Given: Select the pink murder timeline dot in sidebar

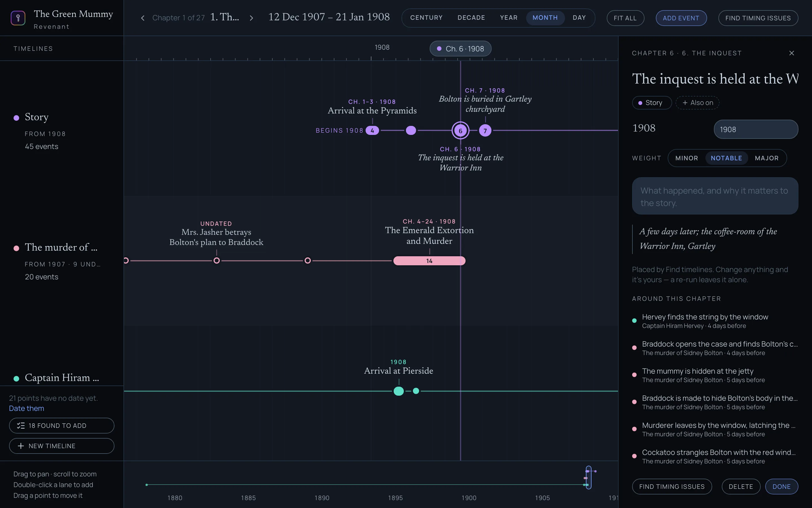Looking at the screenshot, I should coord(16,248).
